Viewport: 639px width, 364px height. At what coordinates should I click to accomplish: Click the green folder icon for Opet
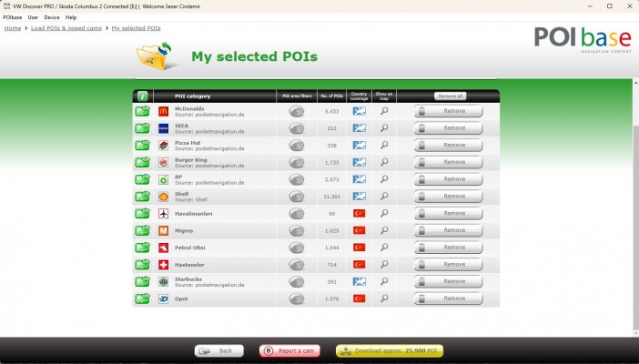pyautogui.click(x=142, y=298)
